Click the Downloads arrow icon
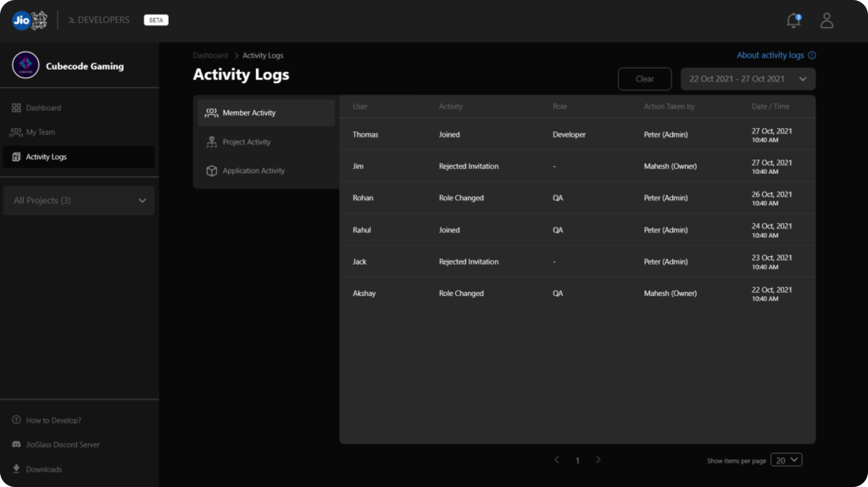The height and width of the screenshot is (487, 868). (x=16, y=469)
